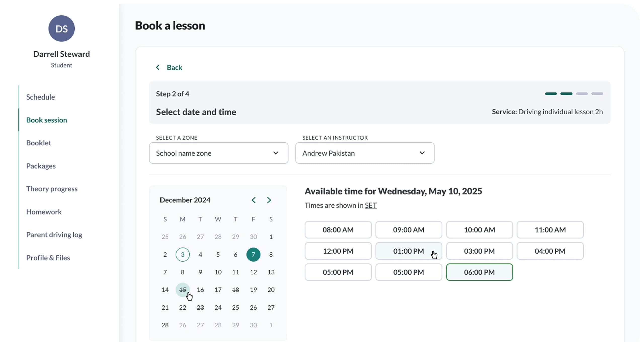Screen dimensions: 644x342
Task: Click the Back link
Action: [174, 67]
